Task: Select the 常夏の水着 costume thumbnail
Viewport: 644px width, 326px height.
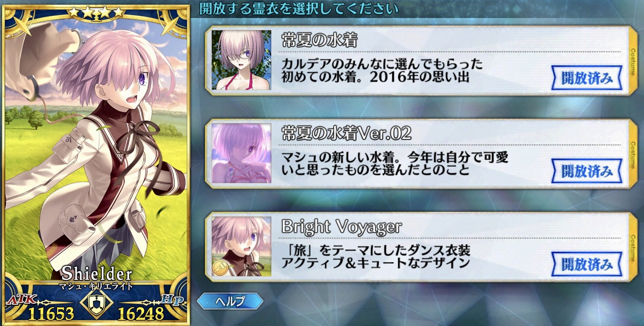Action: click(241, 60)
